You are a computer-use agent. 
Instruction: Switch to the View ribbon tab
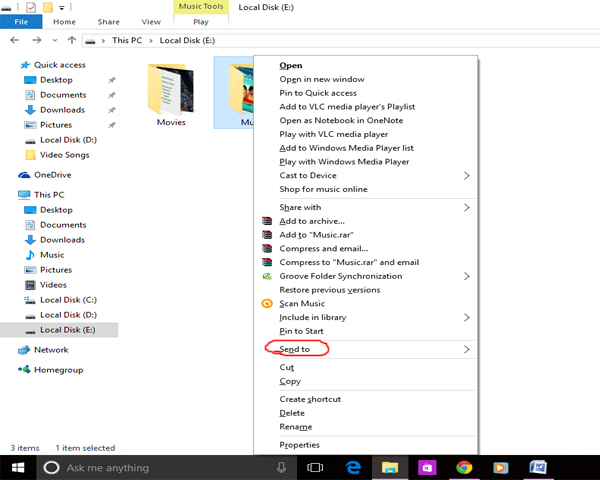pos(151,22)
